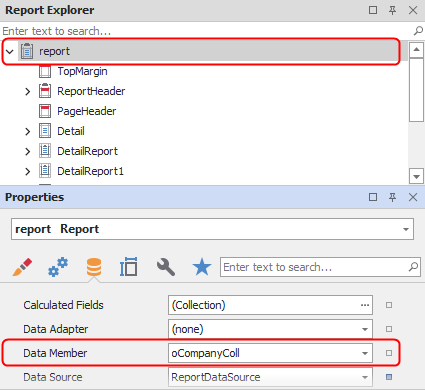Select the Data tab (database icon)
This screenshot has height=390, width=425.
[x=94, y=267]
